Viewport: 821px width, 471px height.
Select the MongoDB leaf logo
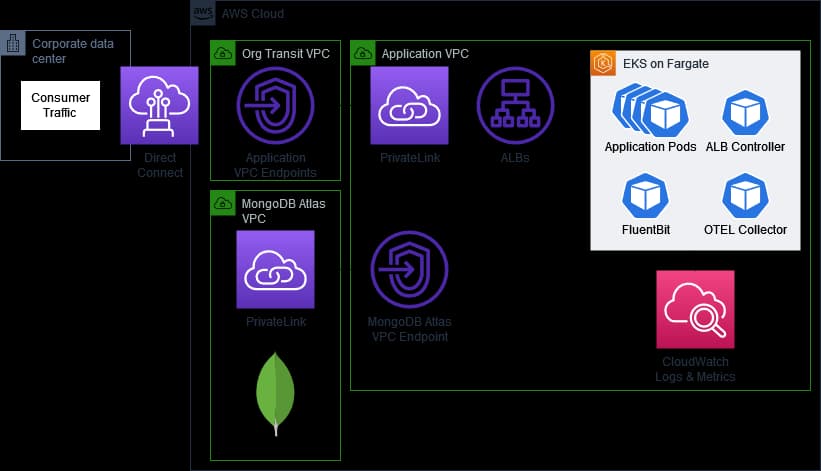click(275, 394)
